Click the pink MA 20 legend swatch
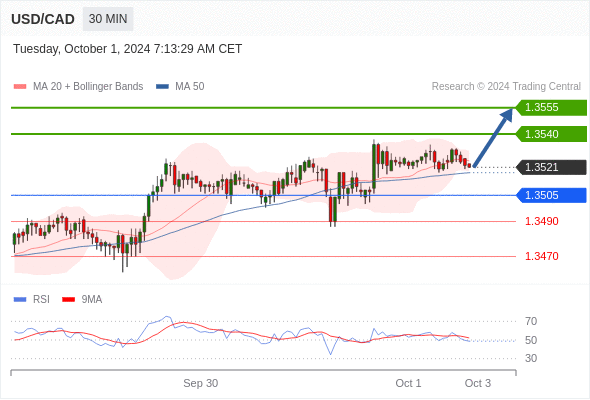This screenshot has height=400, width=590. click(x=20, y=87)
